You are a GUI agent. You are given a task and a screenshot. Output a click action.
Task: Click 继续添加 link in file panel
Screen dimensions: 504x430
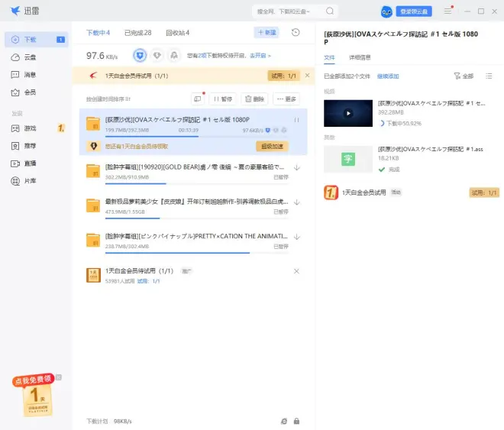(x=388, y=76)
